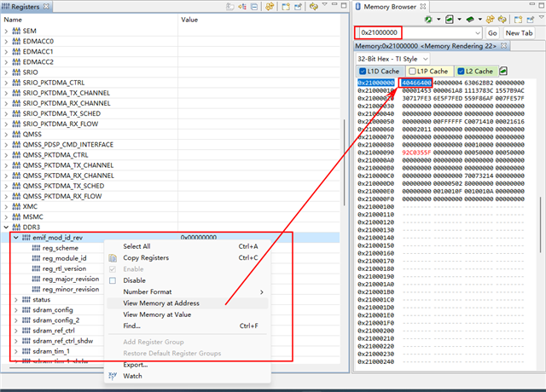Screen dimensions: 546x392
Task: Click the new view icon in Memory Browser
Action: [518, 20]
